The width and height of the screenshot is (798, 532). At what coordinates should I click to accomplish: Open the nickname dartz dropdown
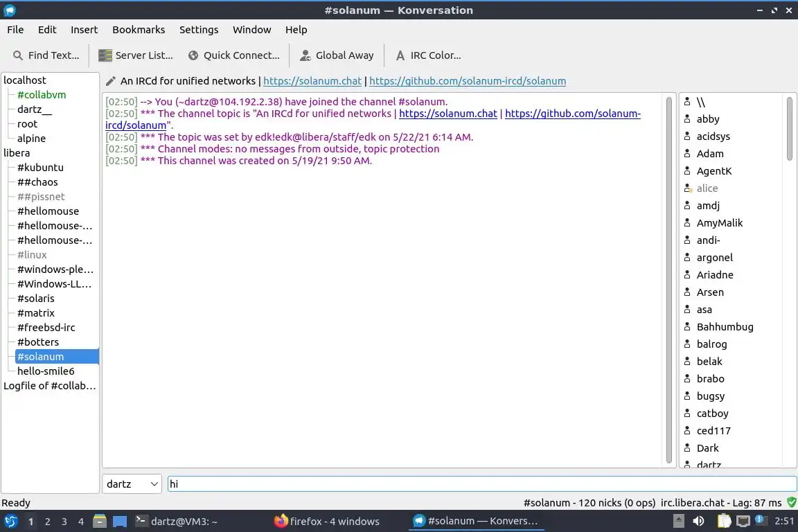(x=132, y=484)
